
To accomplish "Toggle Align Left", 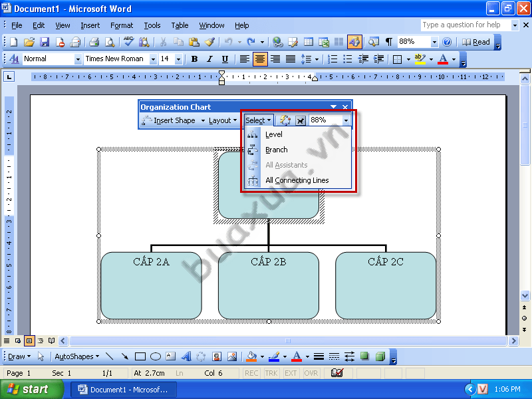I will tap(245, 59).
